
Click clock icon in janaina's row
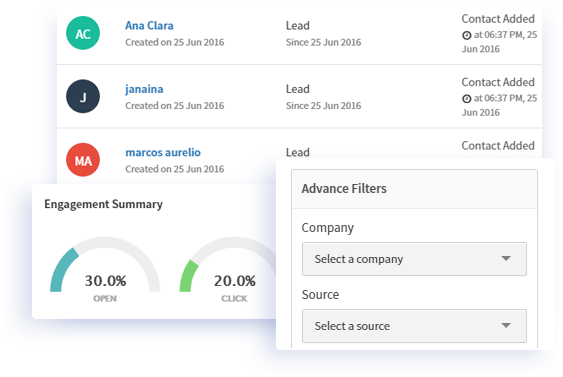466,99
